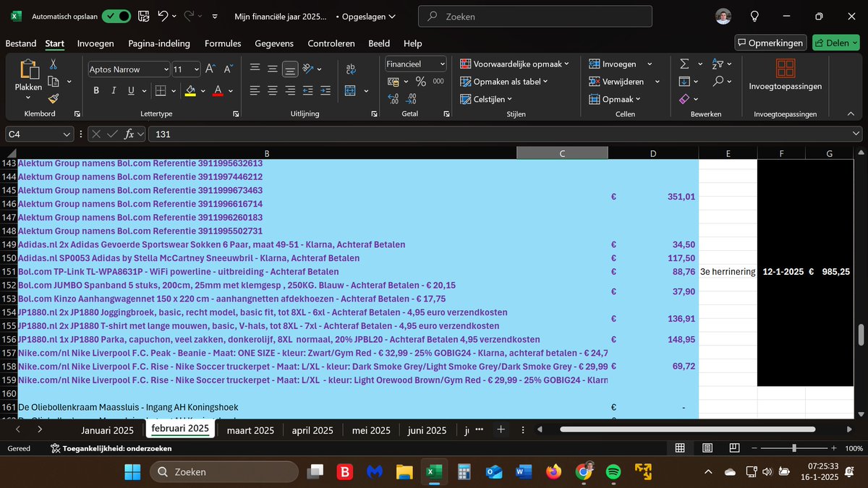Open the Formules ribbon tab
The image size is (868, 488).
pos(223,43)
